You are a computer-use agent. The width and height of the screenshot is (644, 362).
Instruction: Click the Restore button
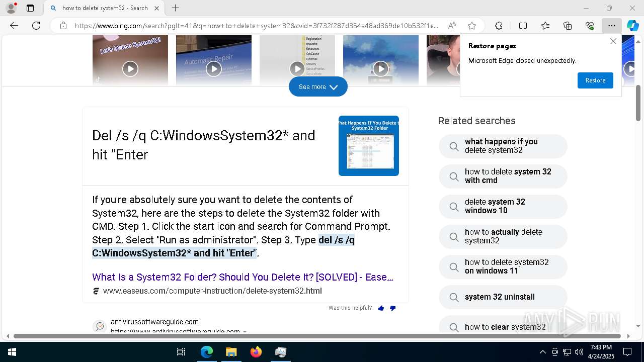(595, 80)
